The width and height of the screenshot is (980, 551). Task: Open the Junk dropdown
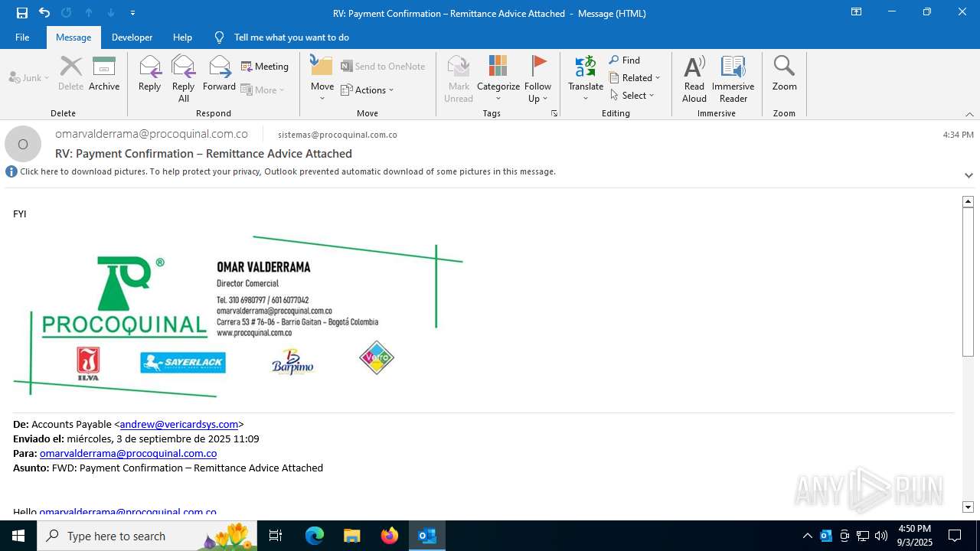(29, 77)
